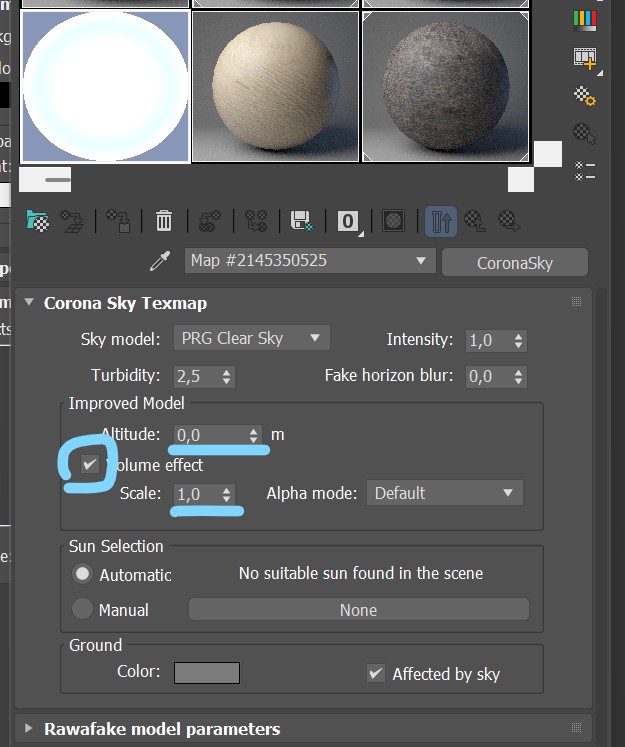Select Automatic sun selection radio
Image resolution: width=625 pixels, height=747 pixels.
point(82,574)
